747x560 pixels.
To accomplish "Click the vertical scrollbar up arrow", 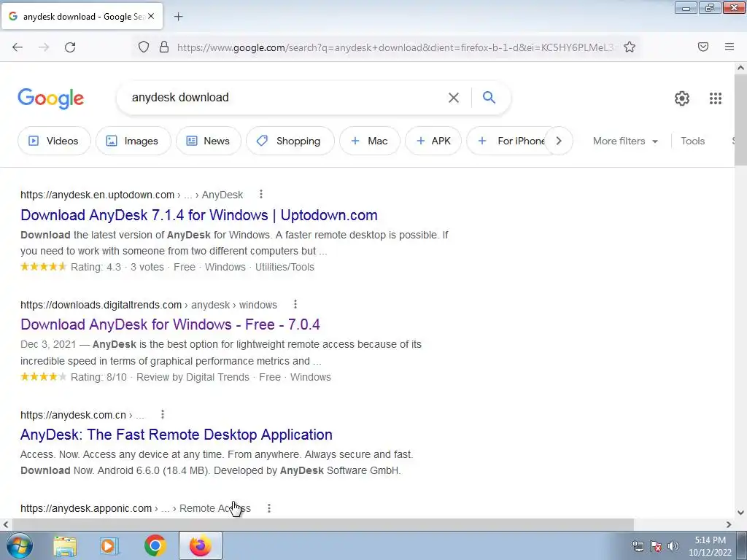I will coord(740,68).
